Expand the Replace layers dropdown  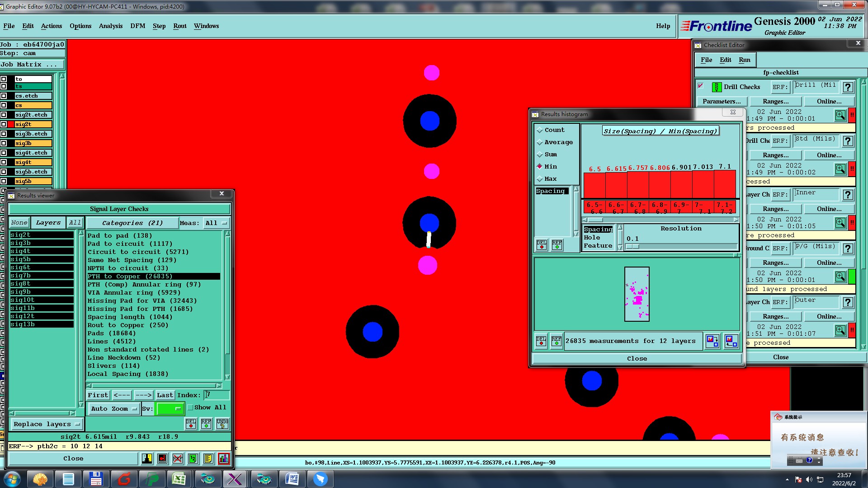(x=46, y=424)
